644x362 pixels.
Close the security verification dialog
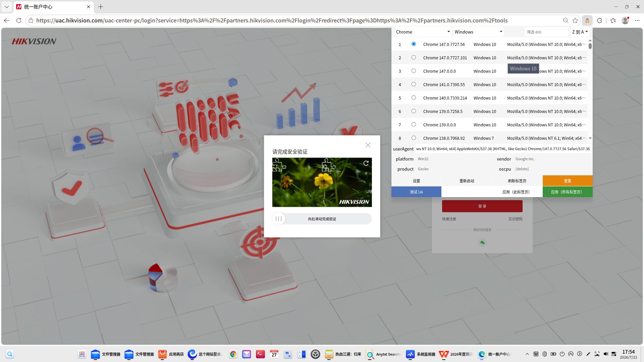point(368,145)
